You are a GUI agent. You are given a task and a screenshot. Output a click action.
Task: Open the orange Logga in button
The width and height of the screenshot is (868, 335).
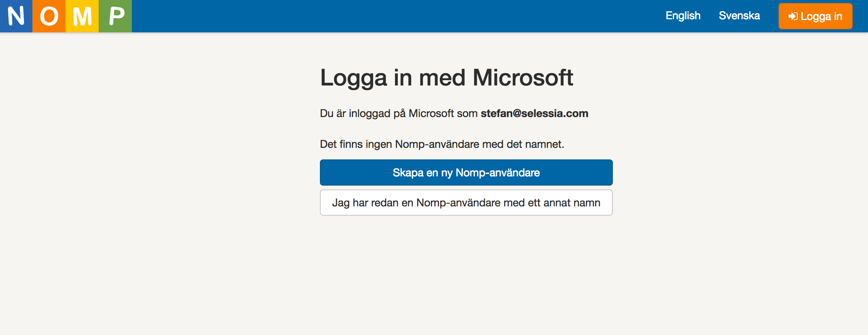815,16
